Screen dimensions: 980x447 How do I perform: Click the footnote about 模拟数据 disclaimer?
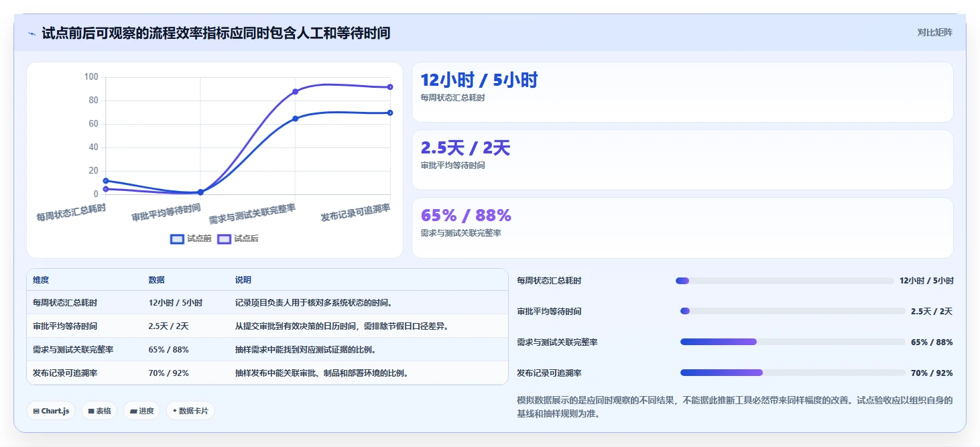[735, 407]
